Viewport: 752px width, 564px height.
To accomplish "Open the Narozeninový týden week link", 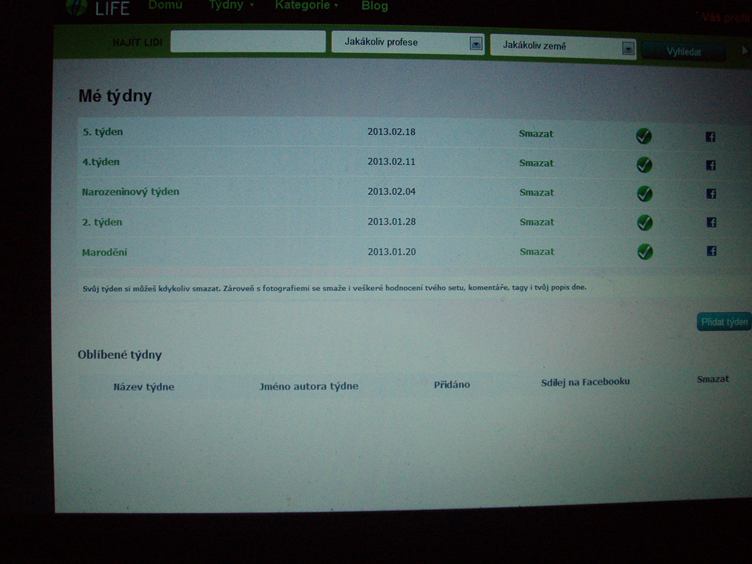I will [x=130, y=191].
